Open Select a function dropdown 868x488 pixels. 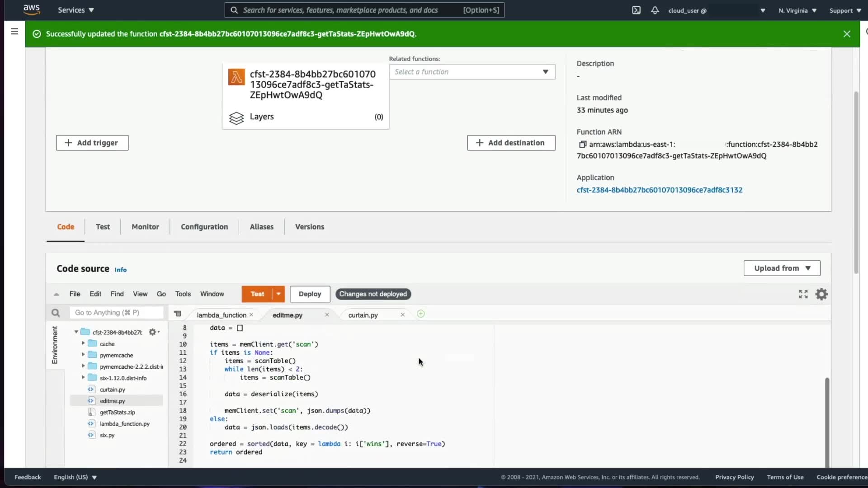point(472,72)
